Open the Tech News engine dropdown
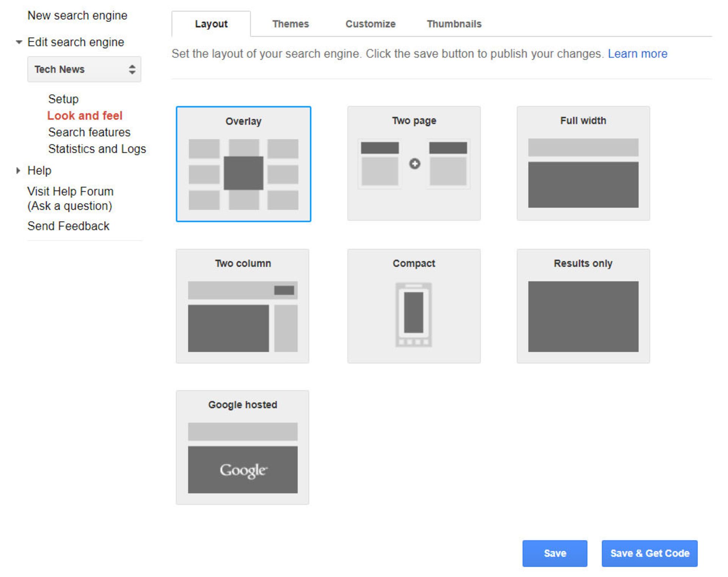 tap(84, 69)
